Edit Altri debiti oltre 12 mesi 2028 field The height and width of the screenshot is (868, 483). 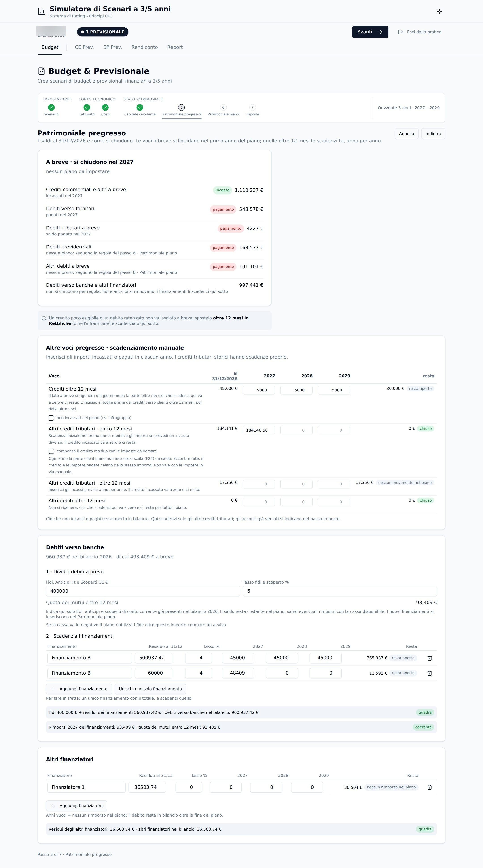click(296, 502)
